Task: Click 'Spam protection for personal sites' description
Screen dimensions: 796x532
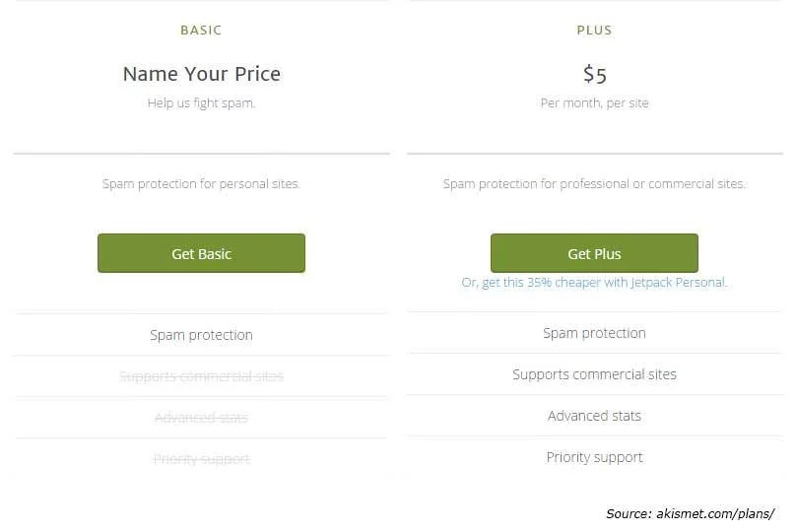Action: point(201,184)
